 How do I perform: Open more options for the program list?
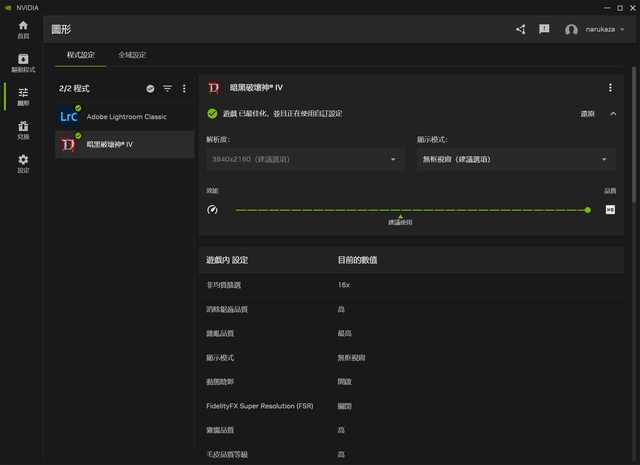click(x=183, y=89)
